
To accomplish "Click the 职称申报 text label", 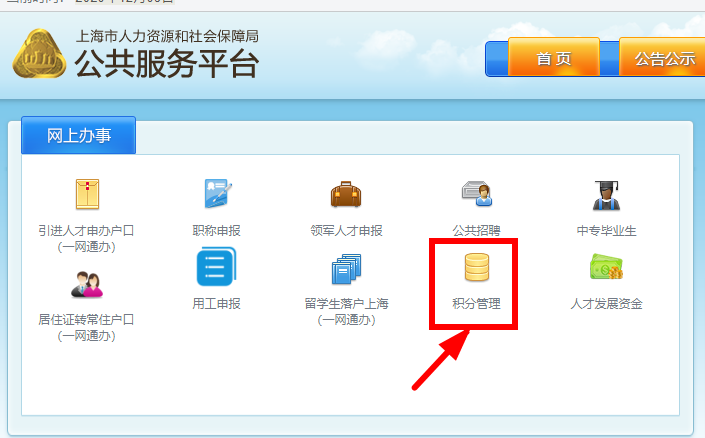I will pos(217,231).
